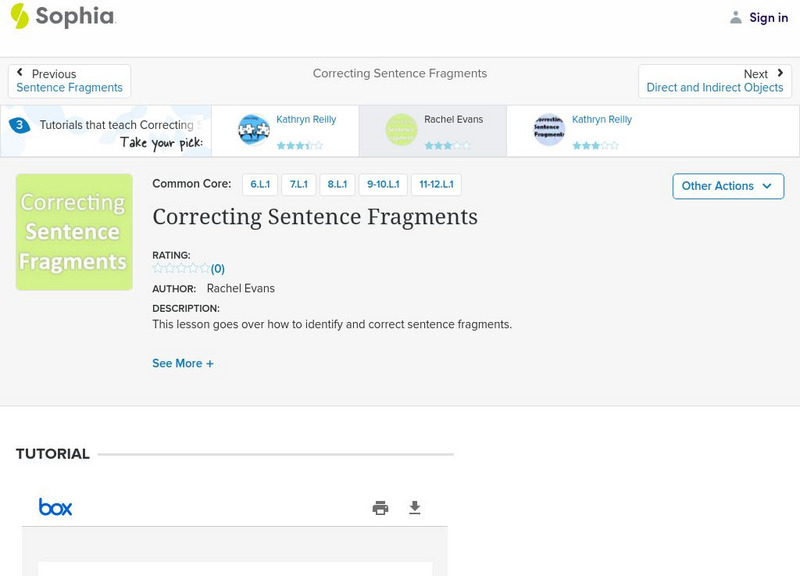Screen dimensions: 800x576
Task: Select Rachel Evans tutorial avatar
Action: (x=402, y=130)
